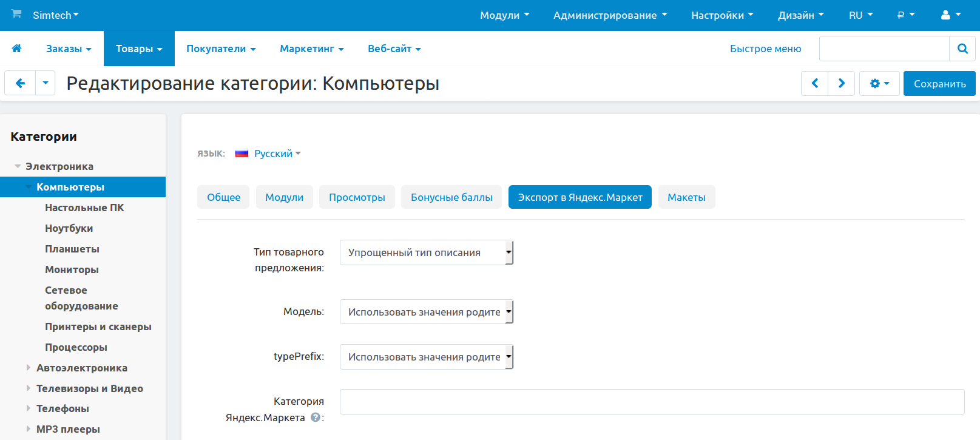Screen dimensions: 980x440
Task: Open the Макеты tab
Action: (686, 197)
